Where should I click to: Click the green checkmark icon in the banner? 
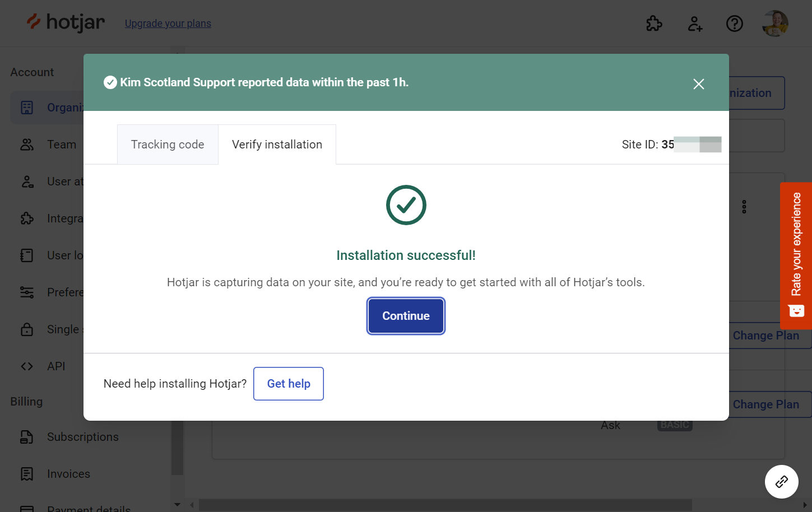(x=110, y=82)
